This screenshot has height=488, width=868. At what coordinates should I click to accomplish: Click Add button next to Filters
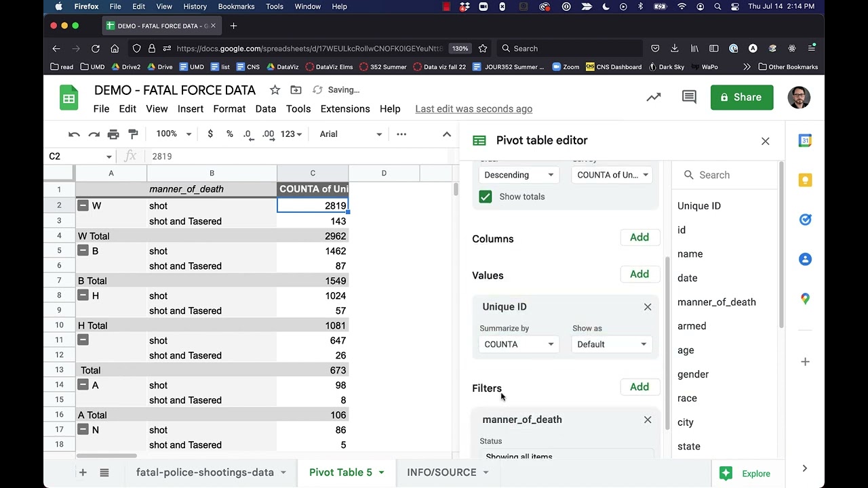pyautogui.click(x=639, y=387)
